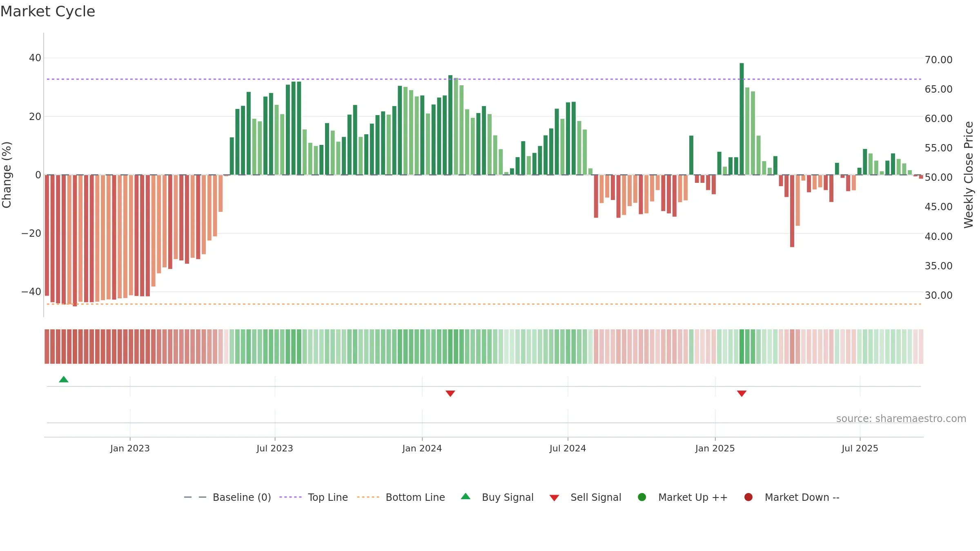Click the Jan 2025 x-axis label

(x=715, y=448)
